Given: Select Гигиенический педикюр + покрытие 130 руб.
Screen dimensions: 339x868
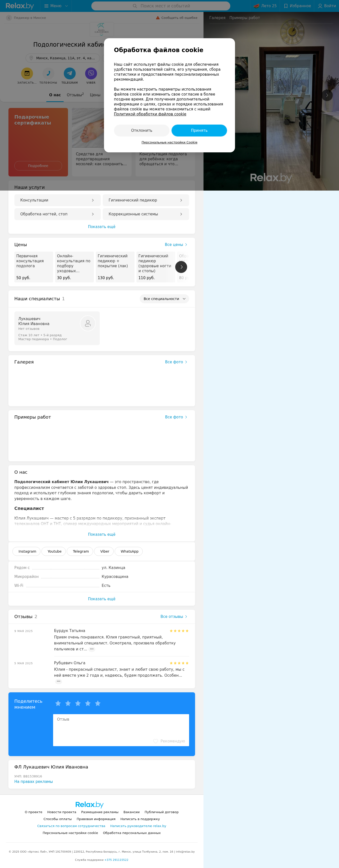Looking at the screenshot, I should pyautogui.click(x=115, y=267).
